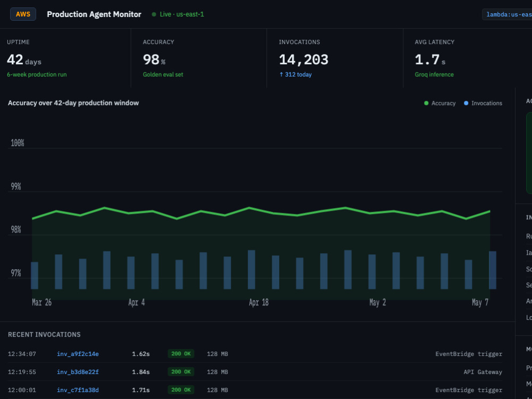Image resolution: width=532 pixels, height=399 pixels.
Task: Click the Golden eval set caption
Action: pos(163,74)
